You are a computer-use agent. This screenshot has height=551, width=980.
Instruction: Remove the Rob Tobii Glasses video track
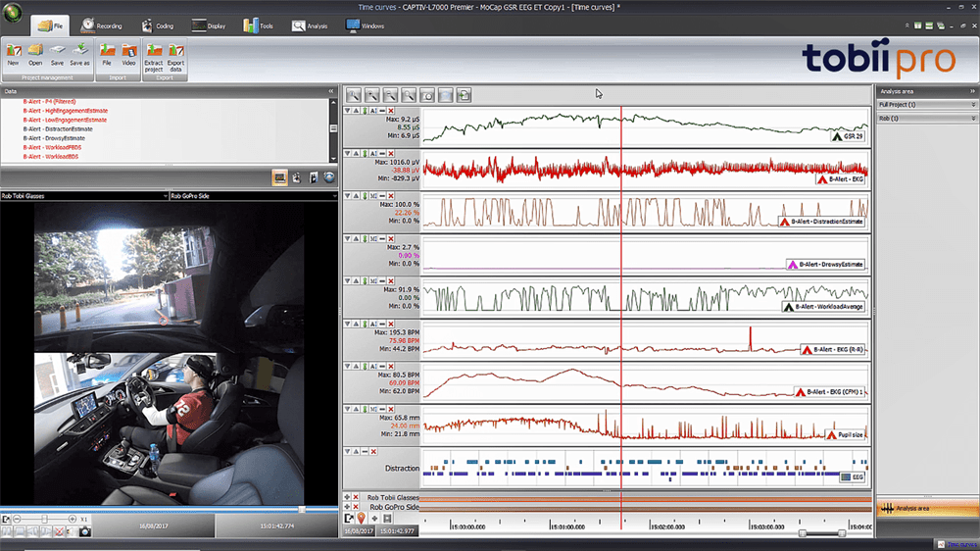click(x=356, y=497)
